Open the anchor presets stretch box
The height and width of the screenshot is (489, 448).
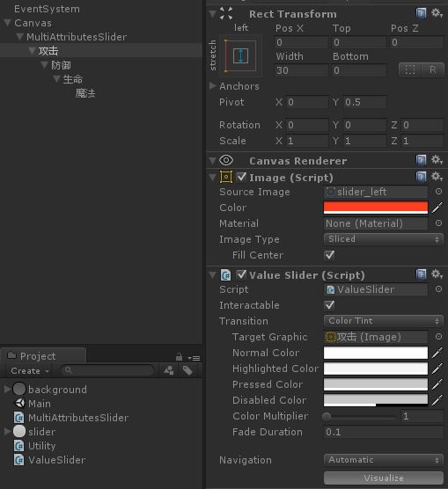pos(240,56)
